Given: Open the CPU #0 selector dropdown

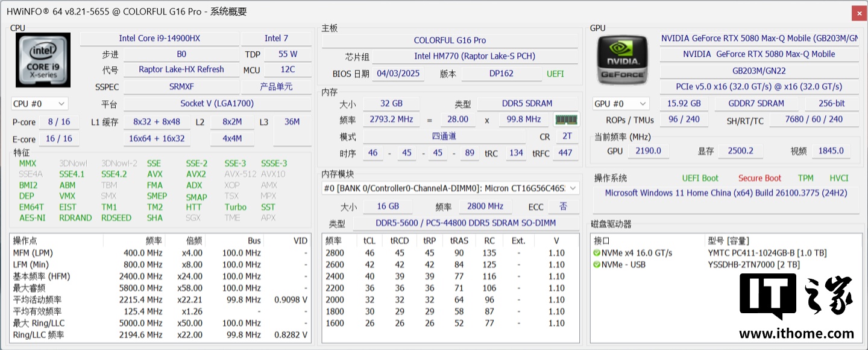Looking at the screenshot, I should click(x=39, y=104).
